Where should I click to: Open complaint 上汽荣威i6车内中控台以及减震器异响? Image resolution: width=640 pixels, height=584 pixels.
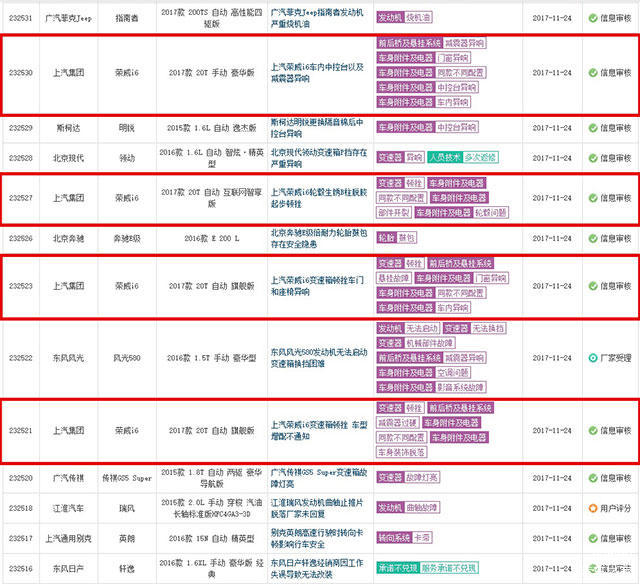pos(317,73)
